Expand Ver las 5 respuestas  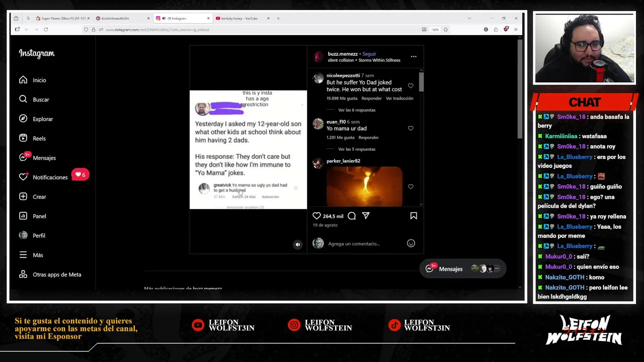tap(357, 149)
